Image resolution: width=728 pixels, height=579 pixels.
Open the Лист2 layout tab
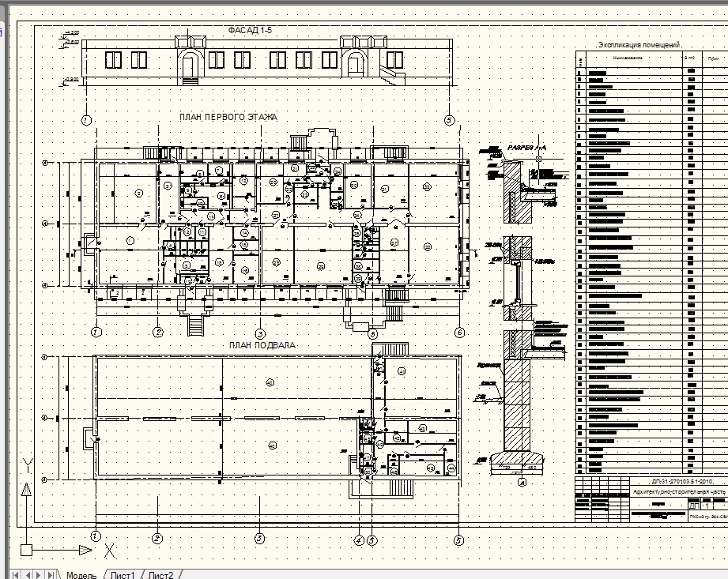pyautogui.click(x=160, y=575)
